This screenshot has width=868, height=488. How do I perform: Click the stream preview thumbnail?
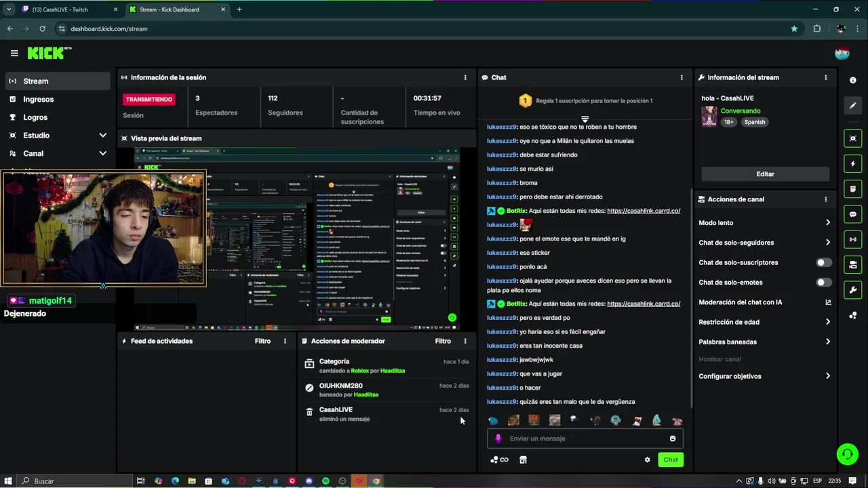[296, 239]
